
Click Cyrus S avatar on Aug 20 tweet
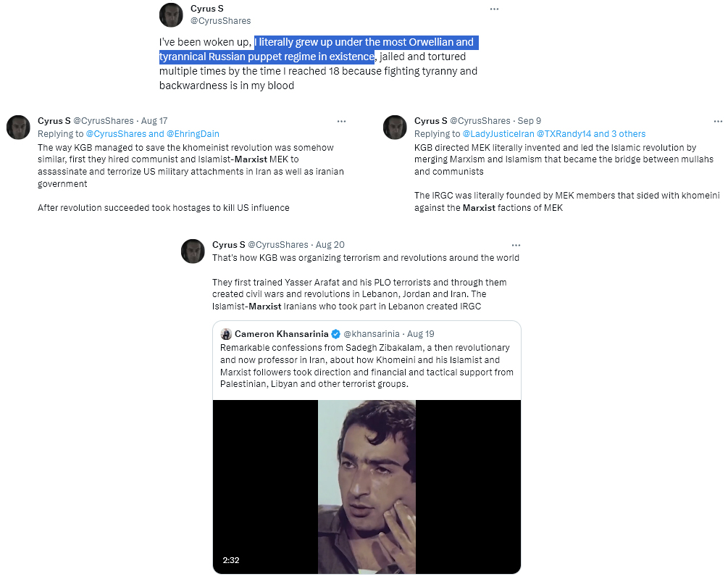click(193, 251)
